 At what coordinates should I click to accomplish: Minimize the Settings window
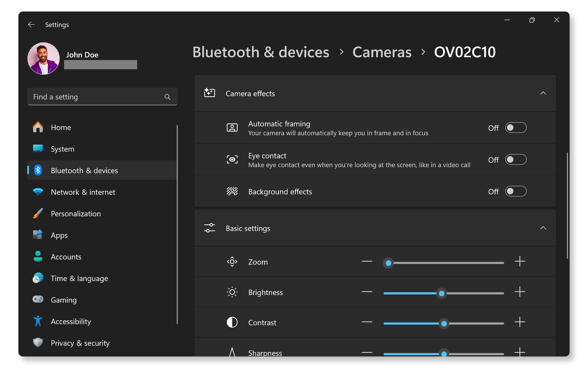point(507,20)
